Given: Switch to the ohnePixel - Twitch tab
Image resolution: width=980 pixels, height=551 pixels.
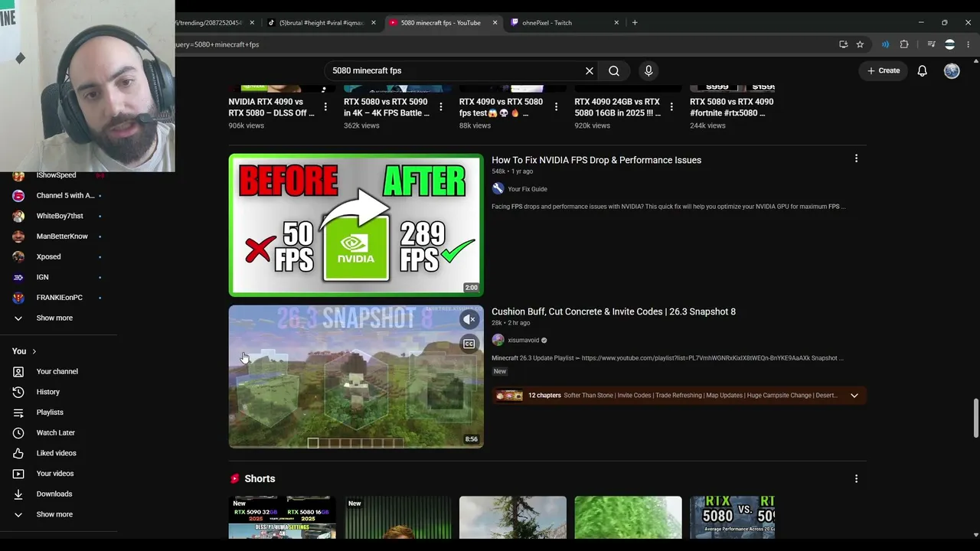Looking at the screenshot, I should click(564, 22).
